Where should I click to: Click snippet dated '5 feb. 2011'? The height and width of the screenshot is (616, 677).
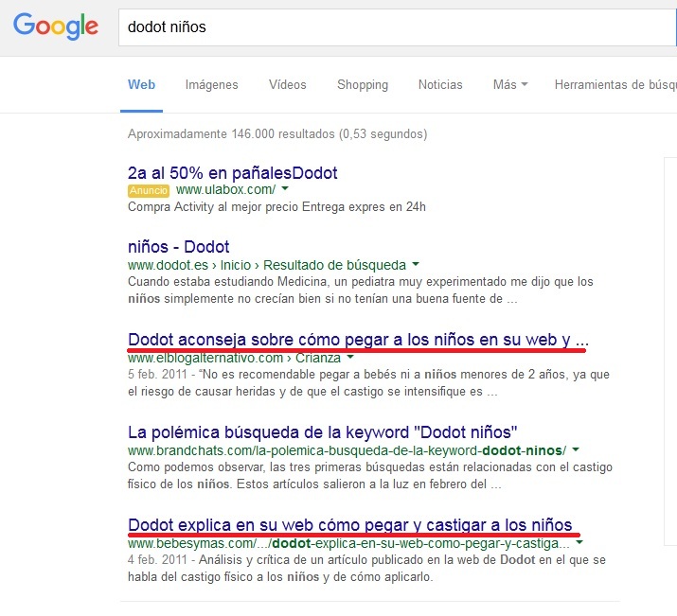pos(368,382)
